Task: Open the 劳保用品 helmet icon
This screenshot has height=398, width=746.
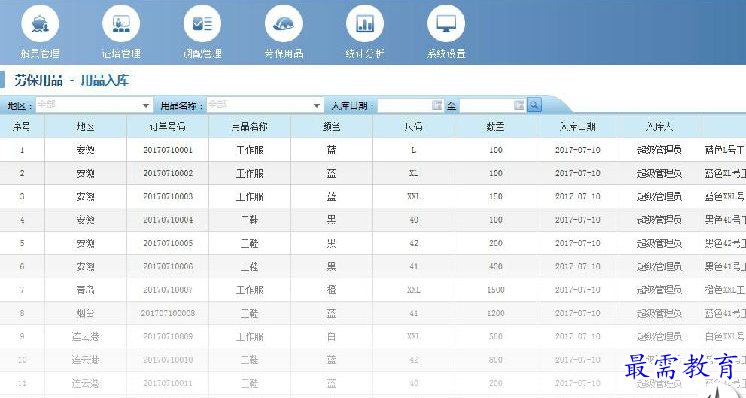Action: pyautogui.click(x=284, y=24)
